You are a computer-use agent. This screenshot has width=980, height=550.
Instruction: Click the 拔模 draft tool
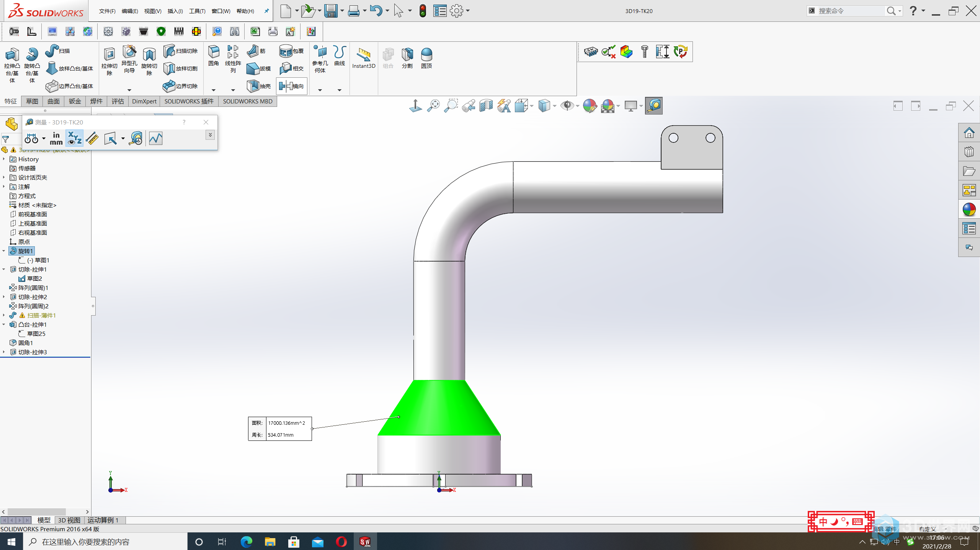pos(259,69)
